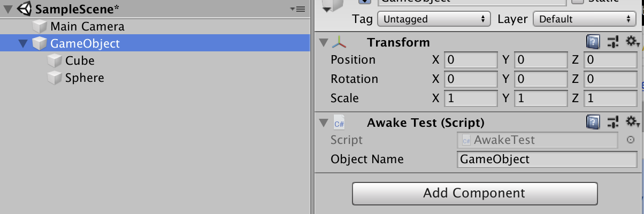Click the Awake Test C# script icon
The height and width of the screenshot is (214, 644).
(x=339, y=123)
